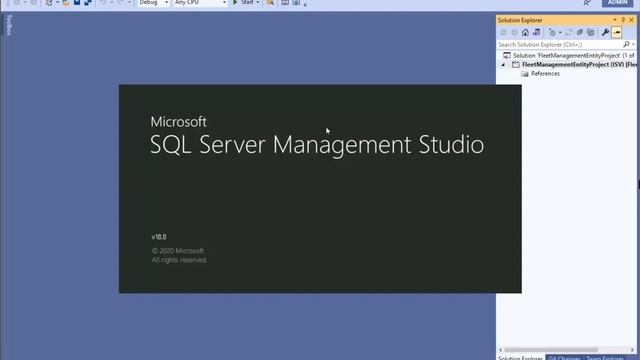This screenshot has width=640, height=360.
Task: Click the Pending Changes Filter clock icon
Action: pyautogui.click(x=552, y=32)
